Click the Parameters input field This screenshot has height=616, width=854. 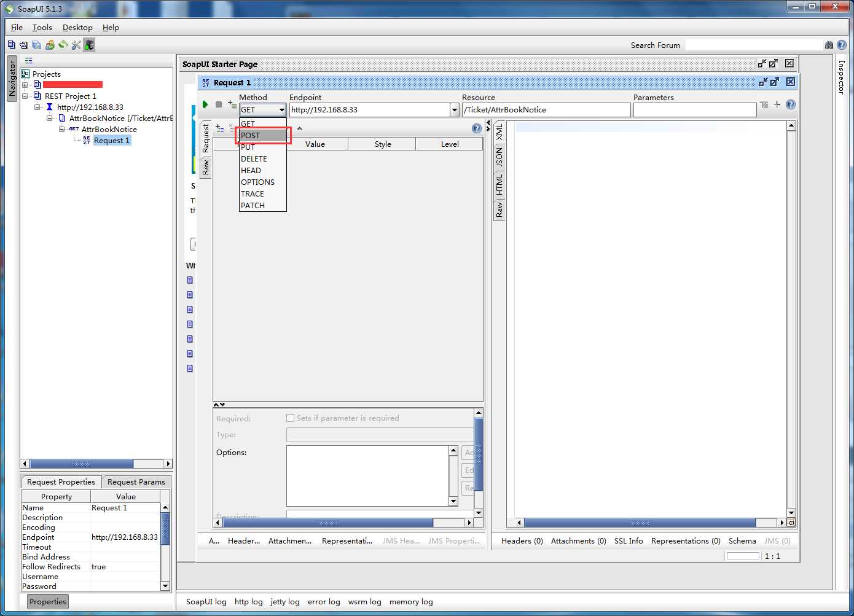(695, 110)
